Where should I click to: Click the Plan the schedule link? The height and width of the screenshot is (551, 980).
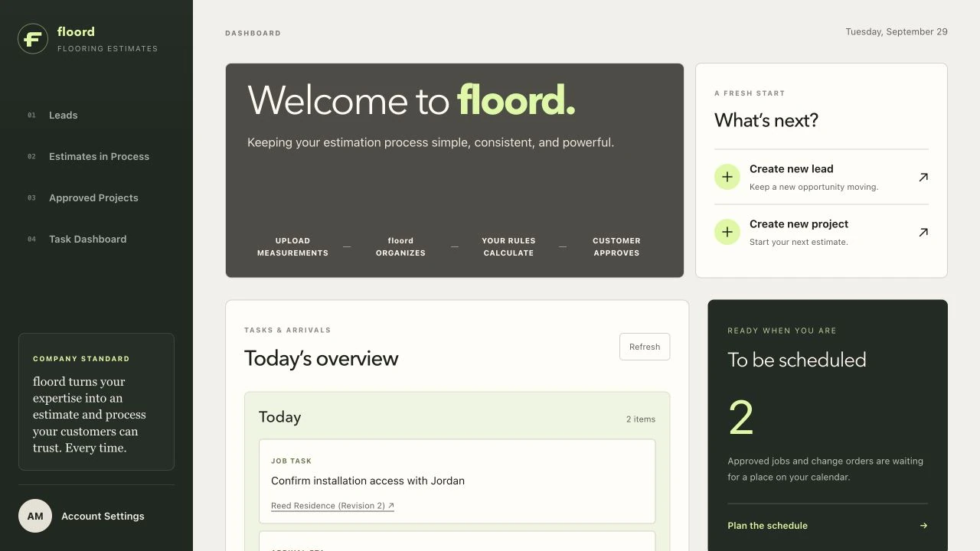point(767,526)
